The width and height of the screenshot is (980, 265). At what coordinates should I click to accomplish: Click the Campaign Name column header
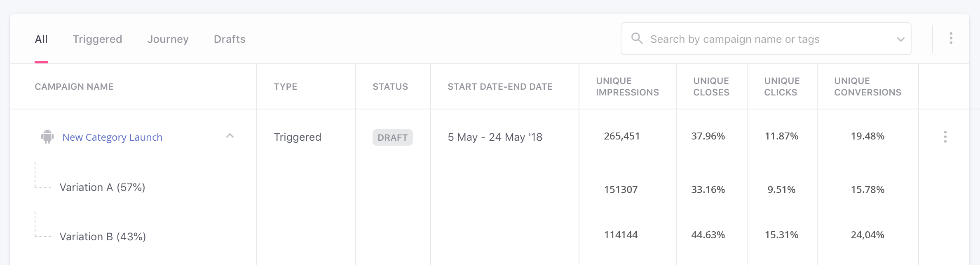[x=74, y=86]
